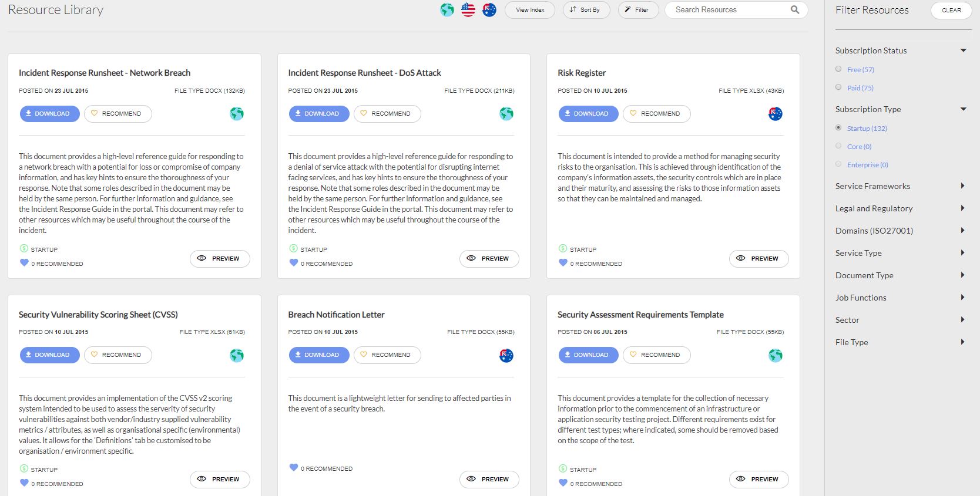This screenshot has width=980, height=496.
Task: Click the Australian flag icon on Risk Register card
Action: pyautogui.click(x=776, y=114)
